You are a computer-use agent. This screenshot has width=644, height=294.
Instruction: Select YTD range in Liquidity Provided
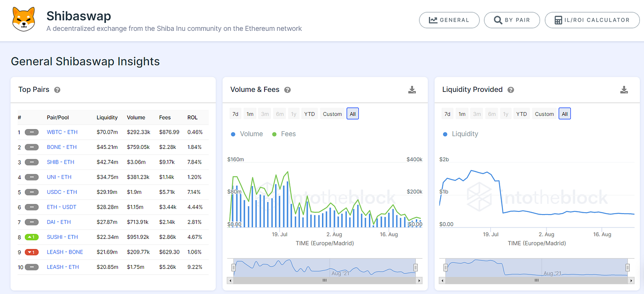coord(522,114)
